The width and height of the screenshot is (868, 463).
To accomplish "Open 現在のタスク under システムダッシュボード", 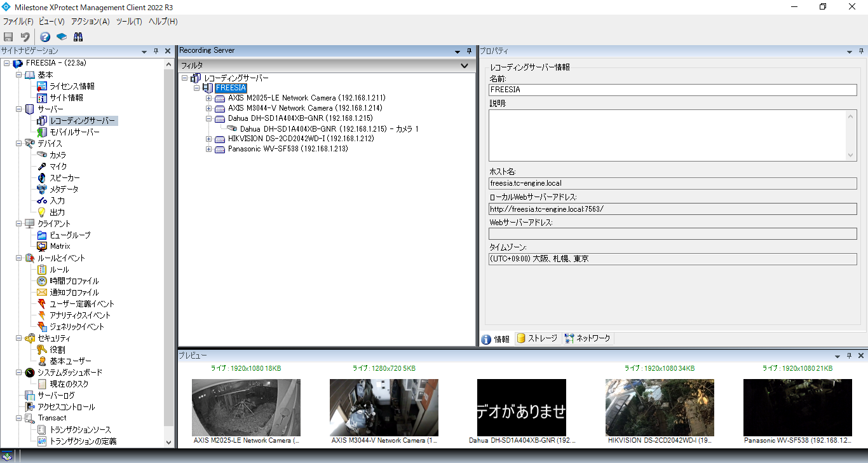I will pos(69,384).
